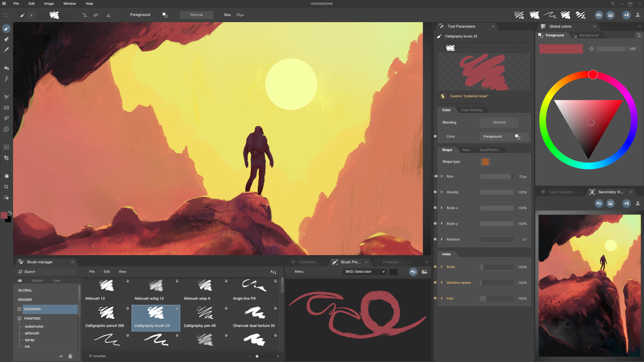Image resolution: width=644 pixels, height=362 pixels.
Task: Expand the Variation speed setting under noise
Action: [x=442, y=283]
